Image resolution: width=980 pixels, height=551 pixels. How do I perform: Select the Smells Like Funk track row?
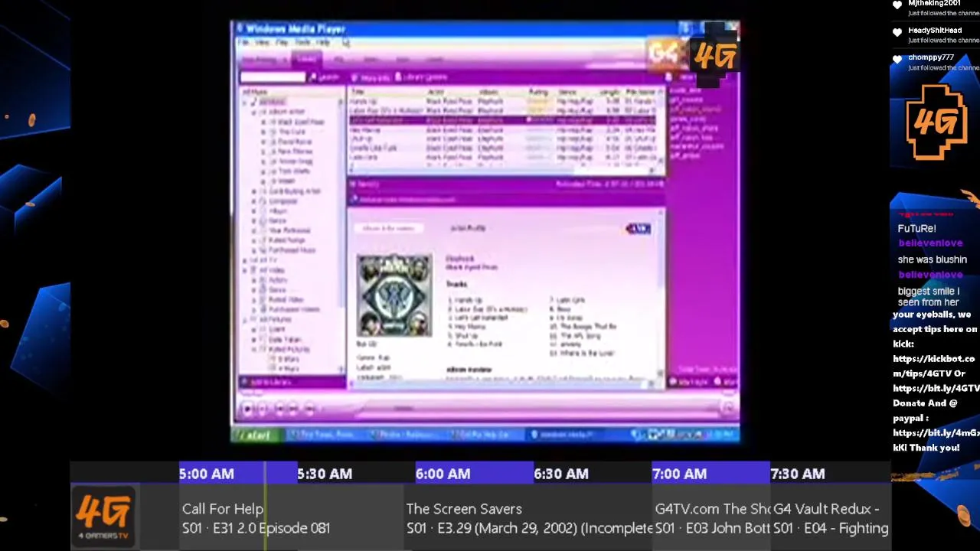click(x=502, y=148)
